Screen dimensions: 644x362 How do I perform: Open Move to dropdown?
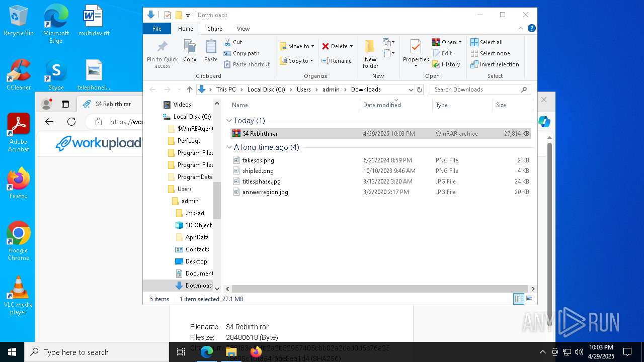[297, 46]
